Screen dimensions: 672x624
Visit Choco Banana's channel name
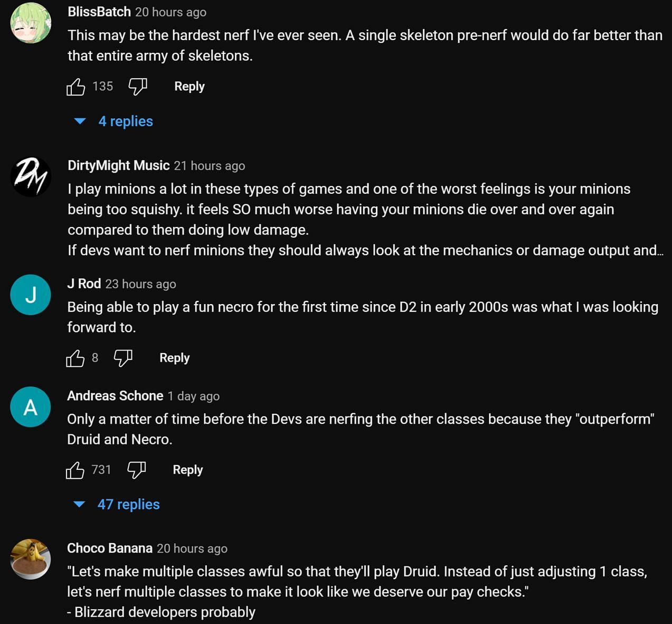click(x=109, y=549)
